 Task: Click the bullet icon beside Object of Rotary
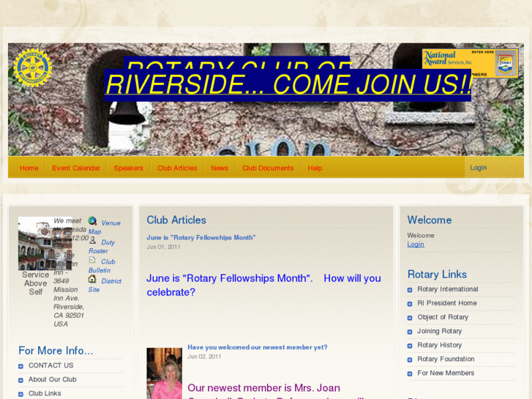click(x=410, y=318)
